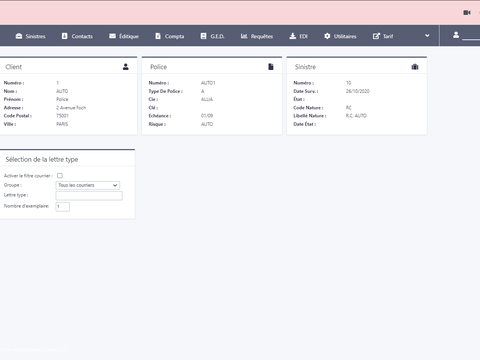Click the Lettre type input field
The image size is (480, 360).
tap(89, 196)
